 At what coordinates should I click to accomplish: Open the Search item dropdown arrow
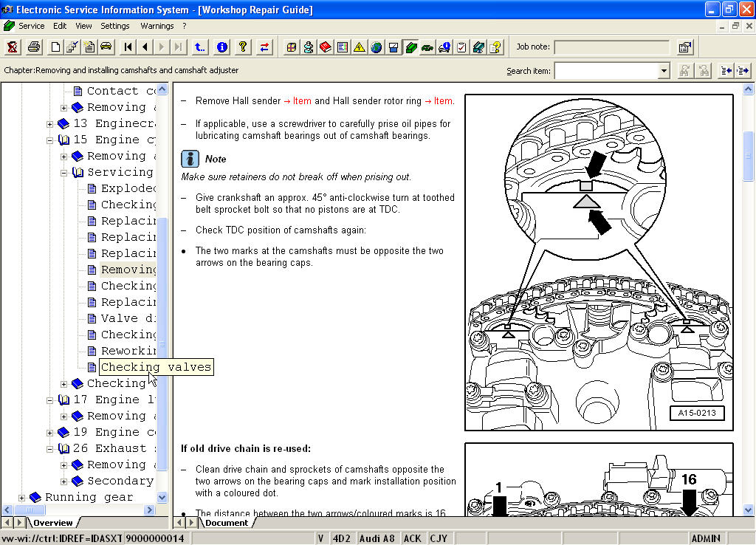[x=664, y=71]
